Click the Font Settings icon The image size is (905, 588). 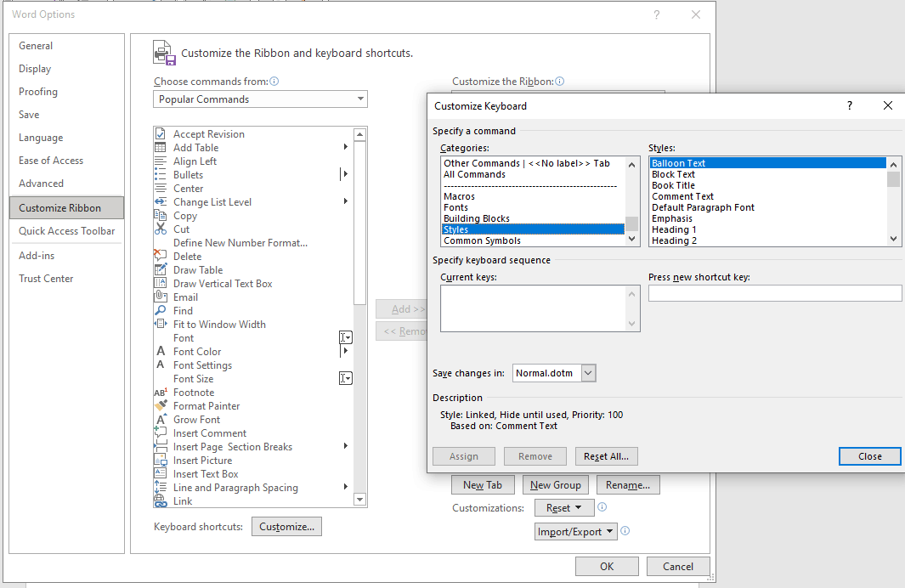(161, 365)
